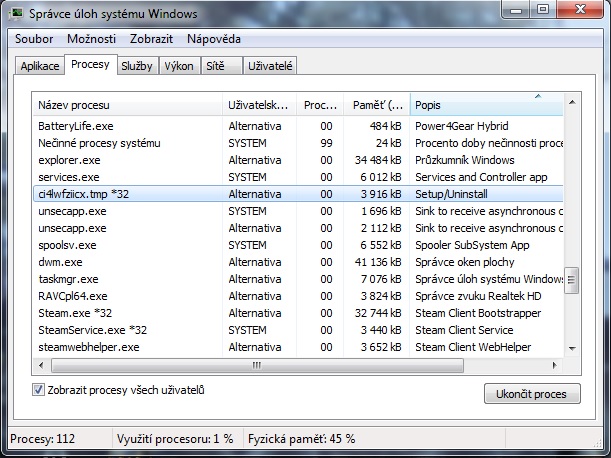
Task: Select the dwm.exe process
Action: point(298,262)
